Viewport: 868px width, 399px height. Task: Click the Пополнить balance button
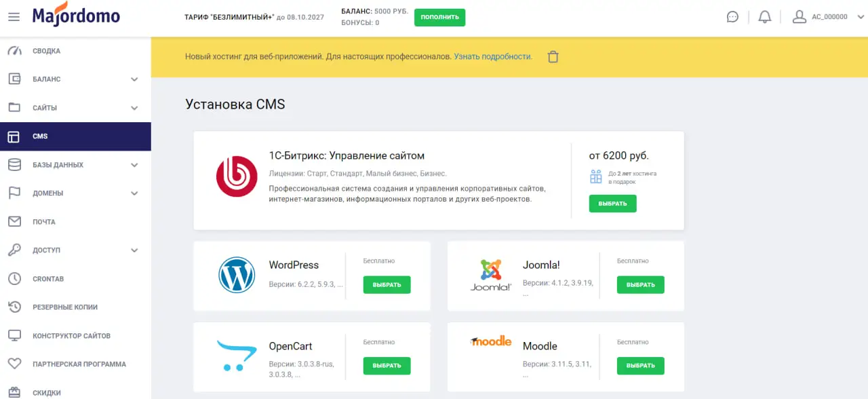tap(440, 17)
